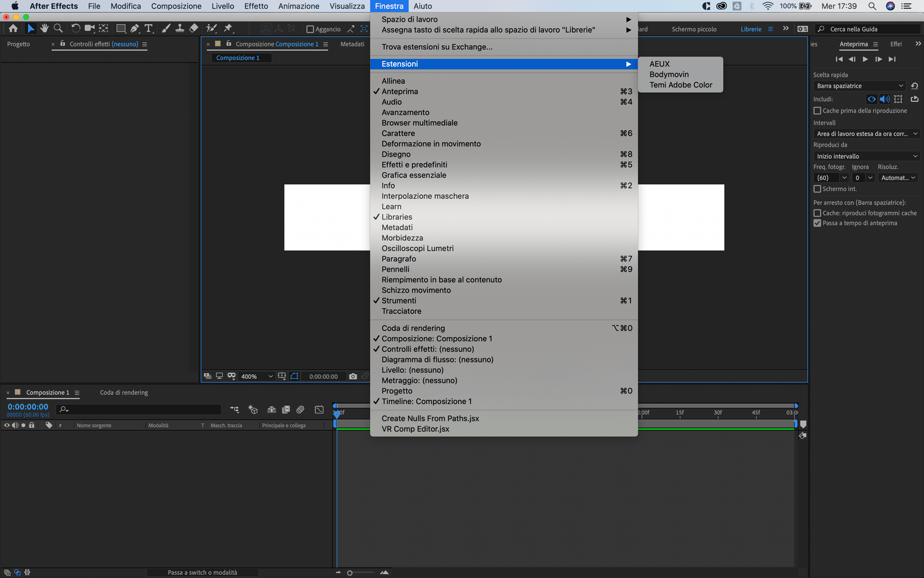The image size is (924, 578).
Task: Switch to Coda di rendering timeline tab
Action: 124,393
